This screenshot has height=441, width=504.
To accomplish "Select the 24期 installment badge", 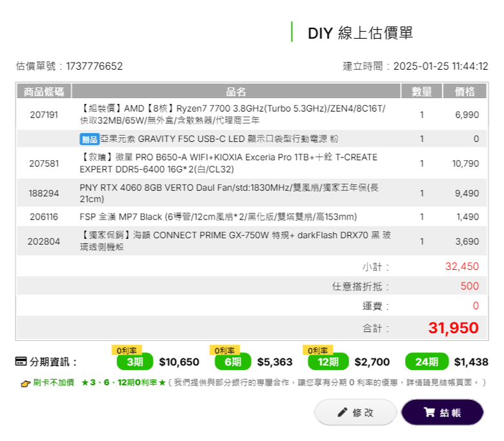I will (x=426, y=362).
